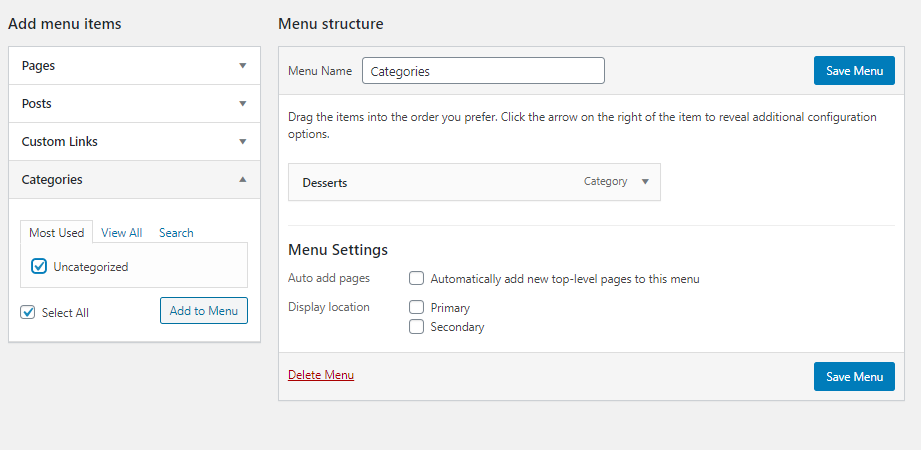921x450 pixels.
Task: Check the Primary display location
Action: (x=417, y=307)
